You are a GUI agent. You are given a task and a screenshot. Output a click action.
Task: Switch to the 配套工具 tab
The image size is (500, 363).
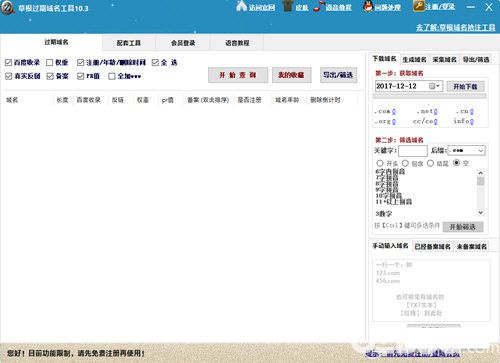click(x=129, y=43)
